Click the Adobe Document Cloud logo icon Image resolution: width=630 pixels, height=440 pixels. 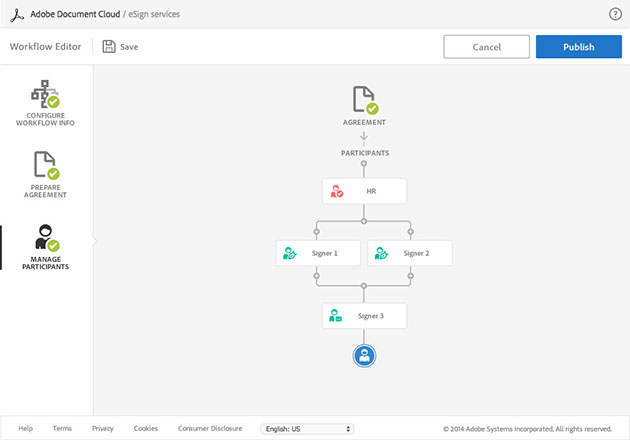[x=17, y=15]
